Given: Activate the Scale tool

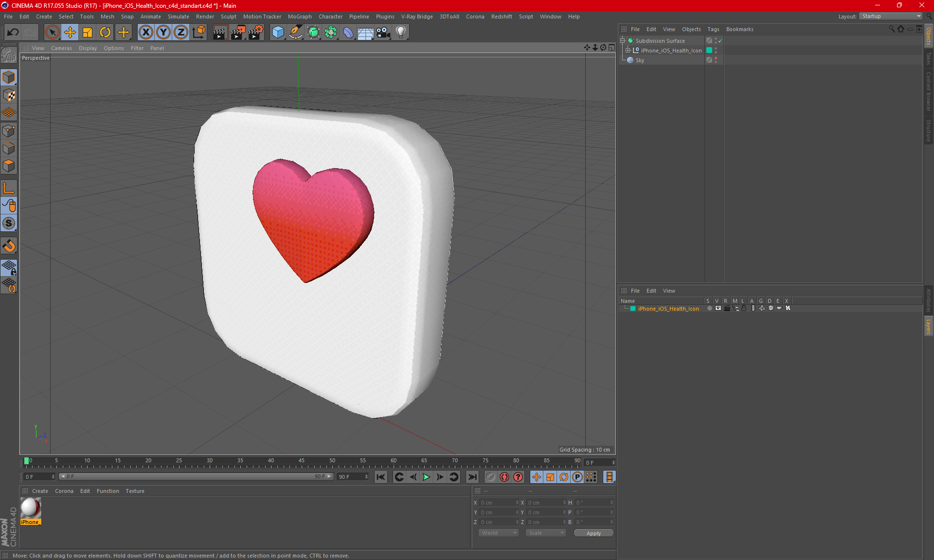Looking at the screenshot, I should pyautogui.click(x=88, y=33).
